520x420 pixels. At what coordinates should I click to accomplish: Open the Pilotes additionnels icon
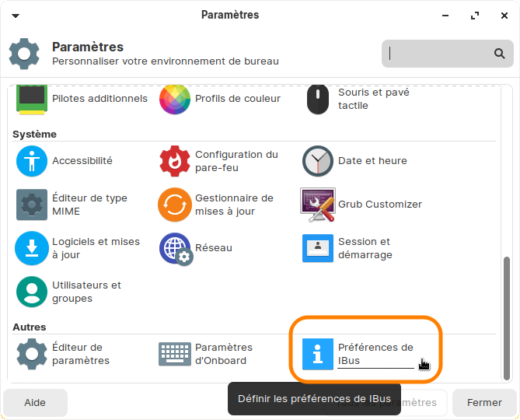pos(32,99)
